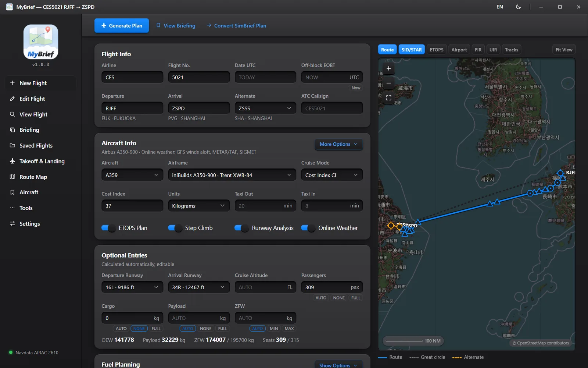Open the Cruise Mode dropdown
This screenshot has width=588, height=368.
point(332,175)
